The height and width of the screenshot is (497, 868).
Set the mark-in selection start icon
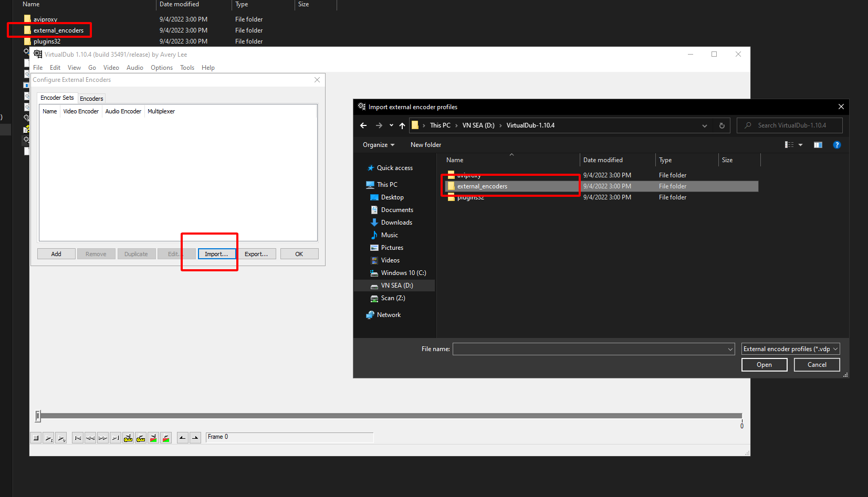182,438
